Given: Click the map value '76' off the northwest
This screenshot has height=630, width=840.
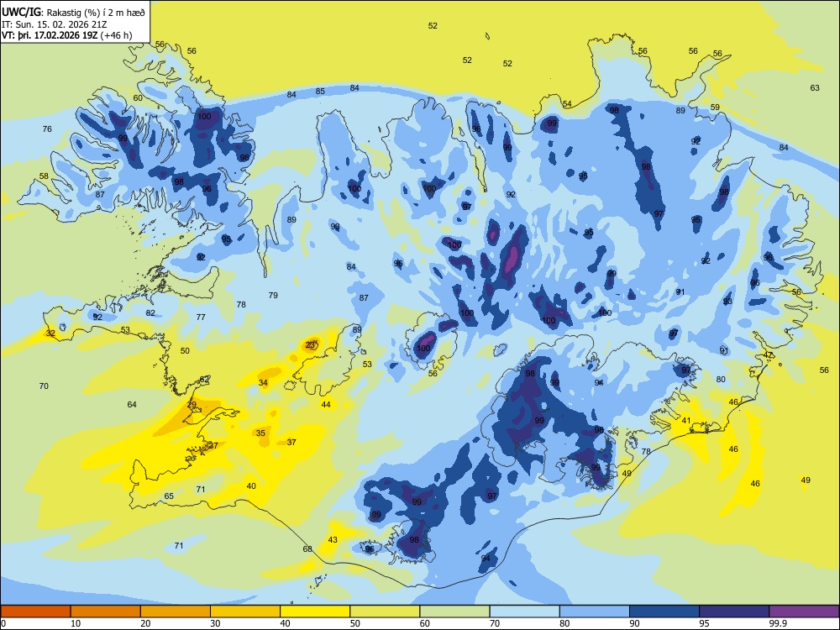Looking at the screenshot, I should 47,129.
